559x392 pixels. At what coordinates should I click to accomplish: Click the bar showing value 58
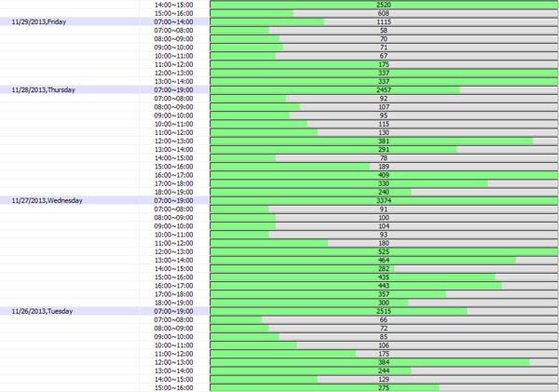pyautogui.click(x=383, y=30)
